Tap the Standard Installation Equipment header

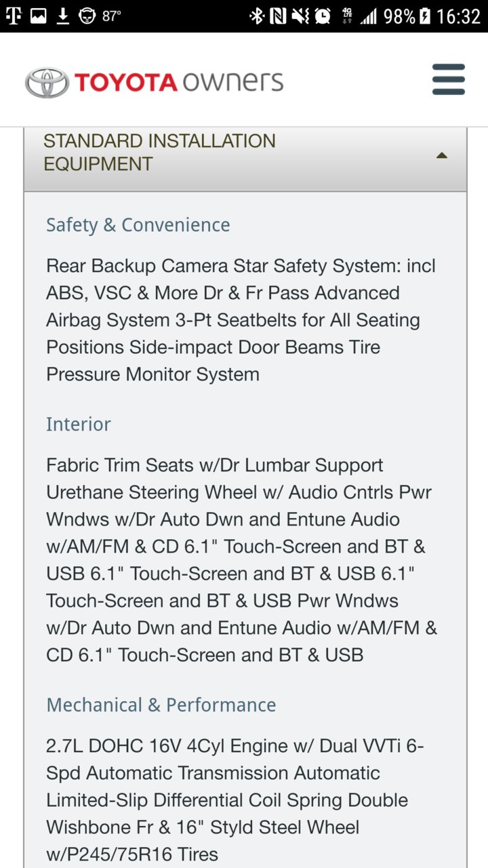click(245, 153)
